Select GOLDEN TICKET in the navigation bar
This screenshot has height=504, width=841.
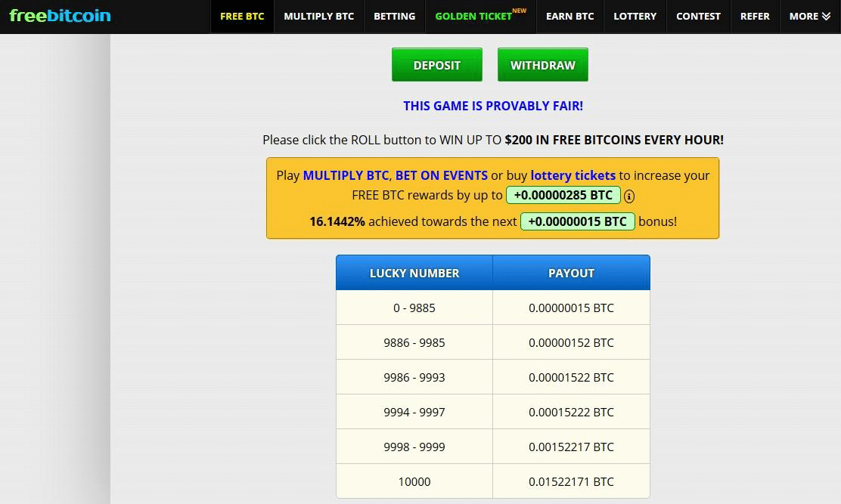point(480,17)
